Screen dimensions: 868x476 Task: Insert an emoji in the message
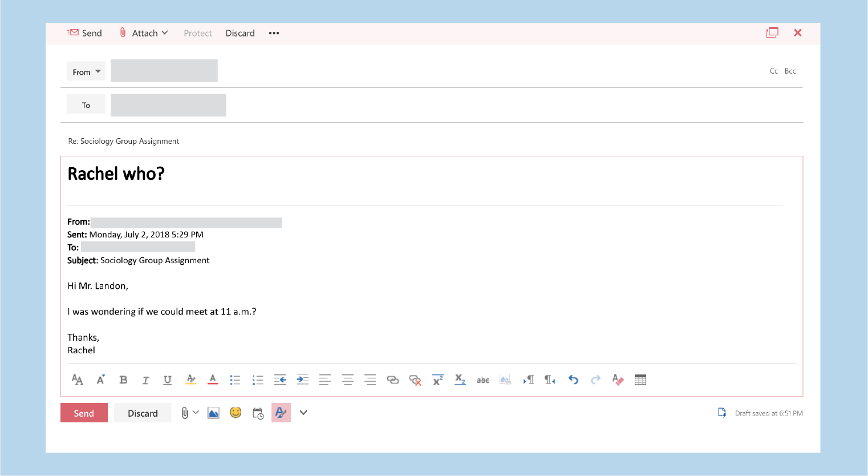[x=236, y=412]
